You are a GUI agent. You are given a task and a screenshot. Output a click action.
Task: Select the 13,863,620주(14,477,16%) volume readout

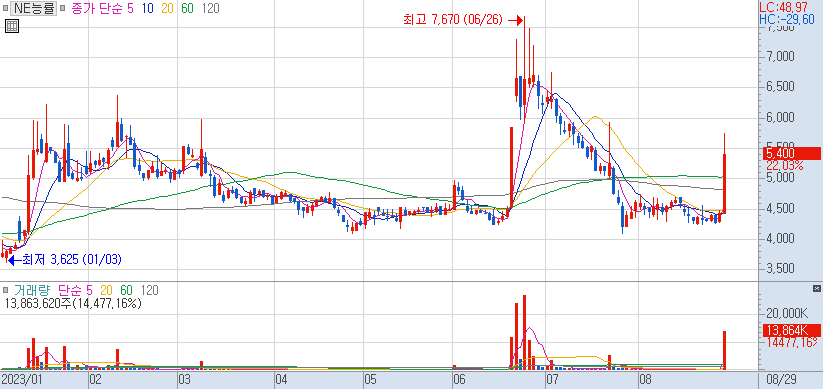click(73, 303)
